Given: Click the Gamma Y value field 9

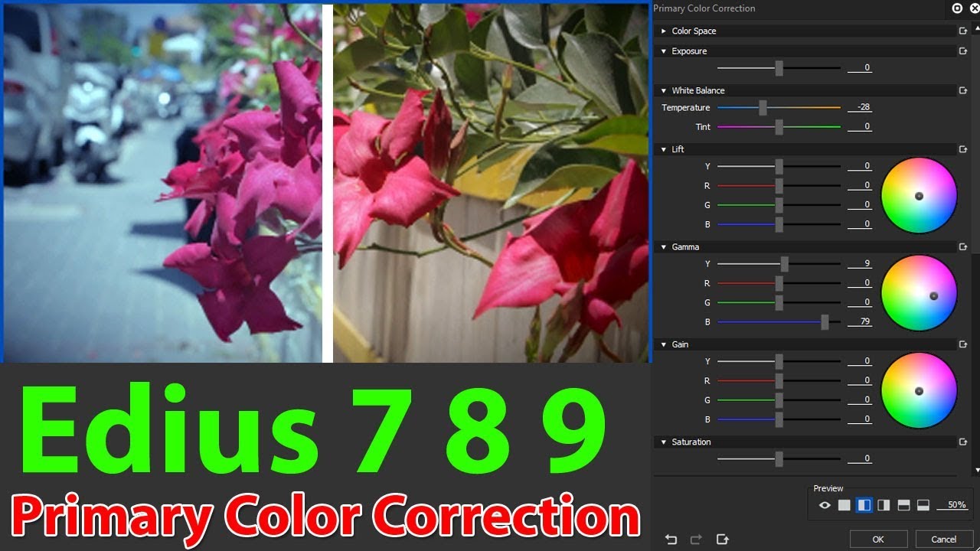Looking at the screenshot, I should (861, 264).
